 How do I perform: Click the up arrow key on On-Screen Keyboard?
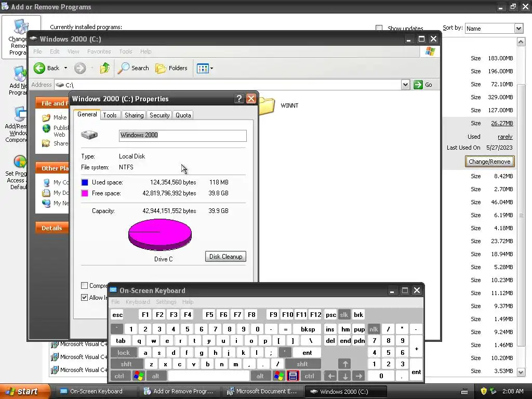pyautogui.click(x=345, y=364)
